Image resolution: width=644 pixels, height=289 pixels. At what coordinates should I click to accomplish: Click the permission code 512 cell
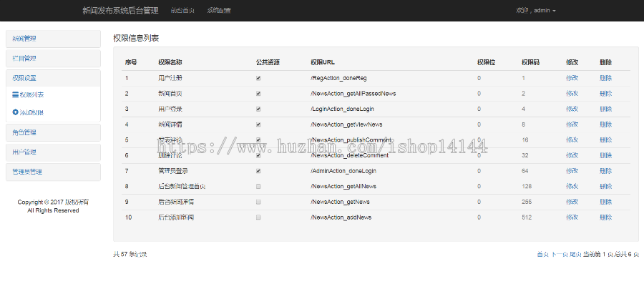click(527, 217)
